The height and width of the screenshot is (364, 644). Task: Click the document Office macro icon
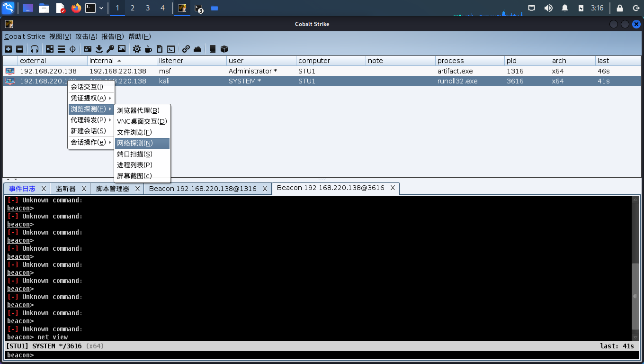pos(160,49)
